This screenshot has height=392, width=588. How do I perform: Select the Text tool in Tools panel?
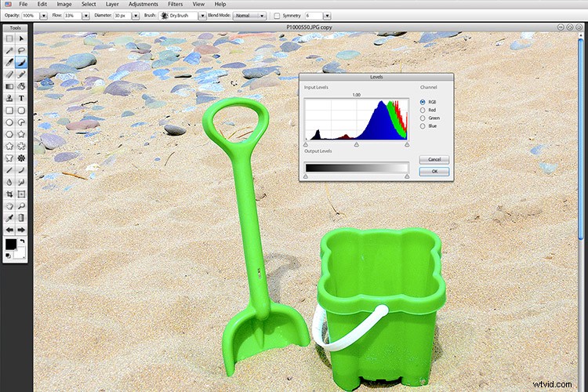click(22, 99)
